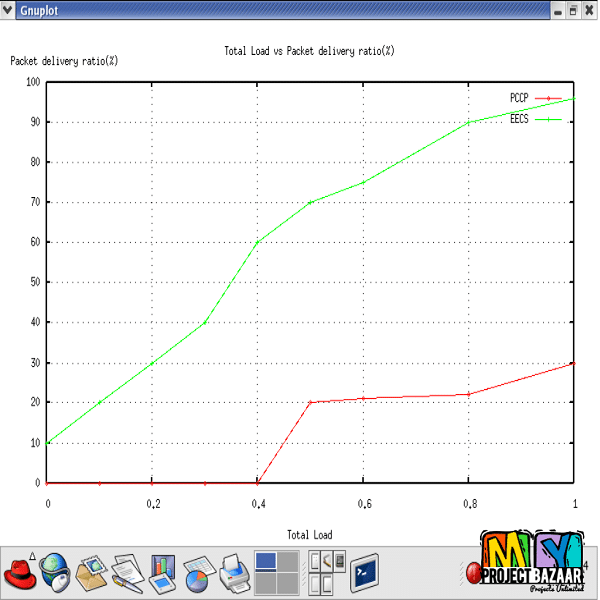Click the PCCP legend entry
This screenshot has width=600, height=600.
click(x=518, y=98)
